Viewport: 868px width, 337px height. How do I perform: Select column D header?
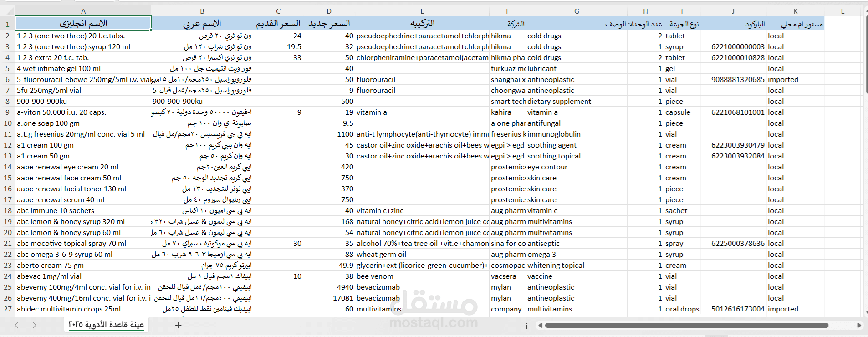tap(329, 11)
